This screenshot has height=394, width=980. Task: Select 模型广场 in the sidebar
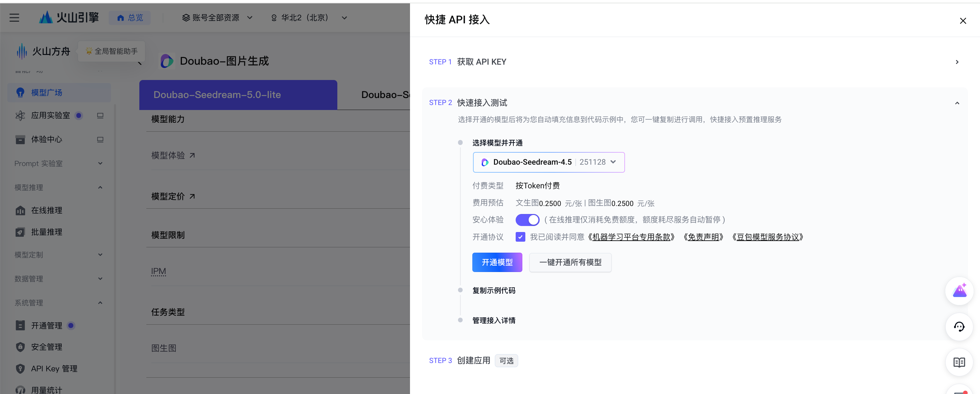46,92
